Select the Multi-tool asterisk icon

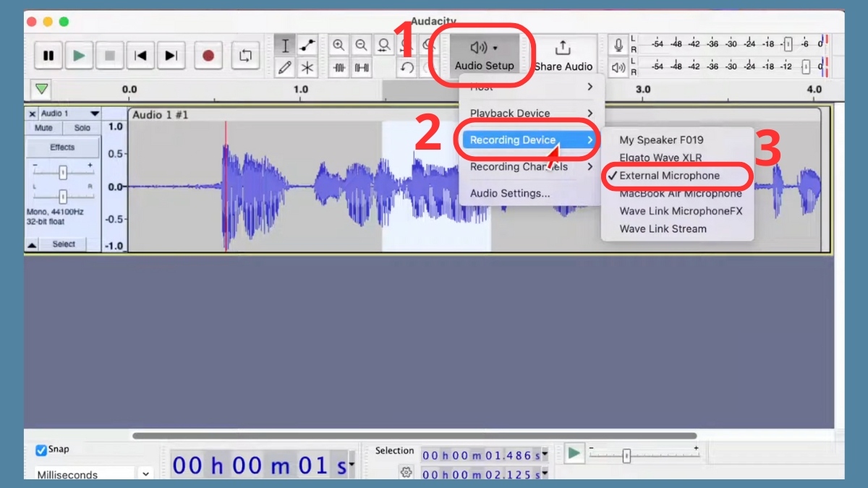[307, 68]
